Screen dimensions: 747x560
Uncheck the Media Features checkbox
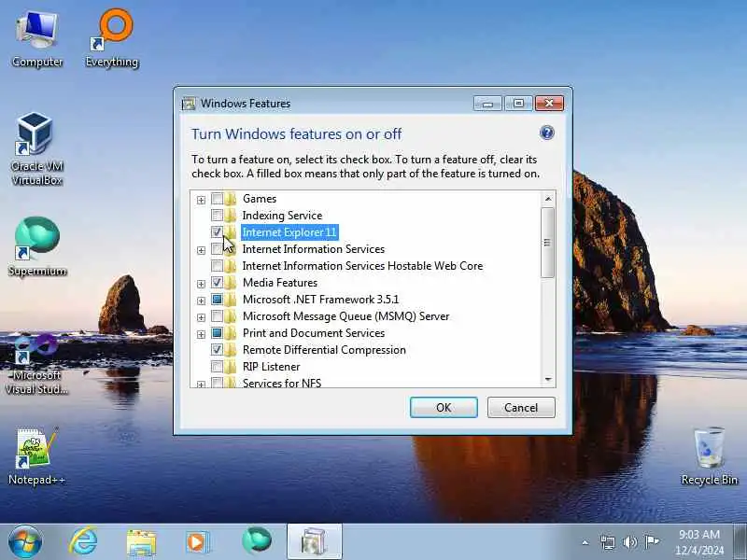(217, 283)
